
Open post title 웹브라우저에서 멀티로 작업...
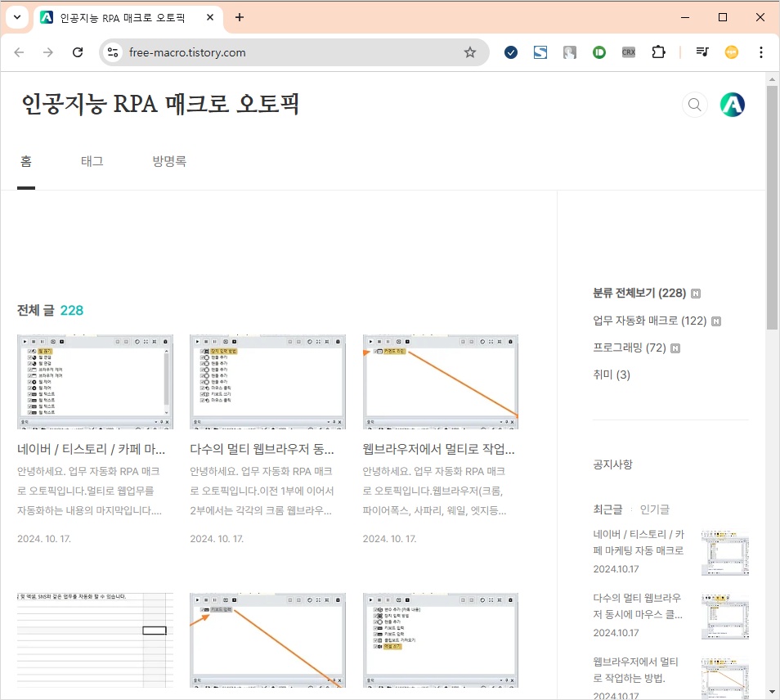click(x=439, y=449)
